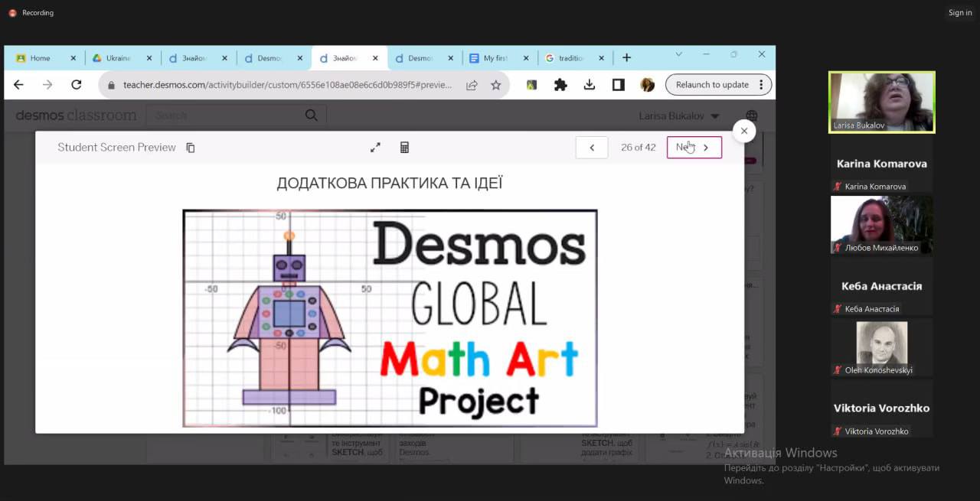Click Sign in at the top right
This screenshot has height=501, width=980.
(960, 13)
